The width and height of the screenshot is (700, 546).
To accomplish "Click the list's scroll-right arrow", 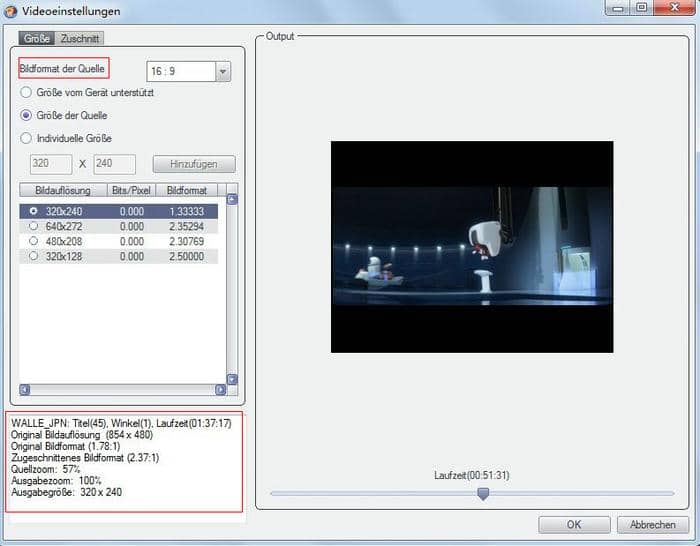I will [x=221, y=390].
